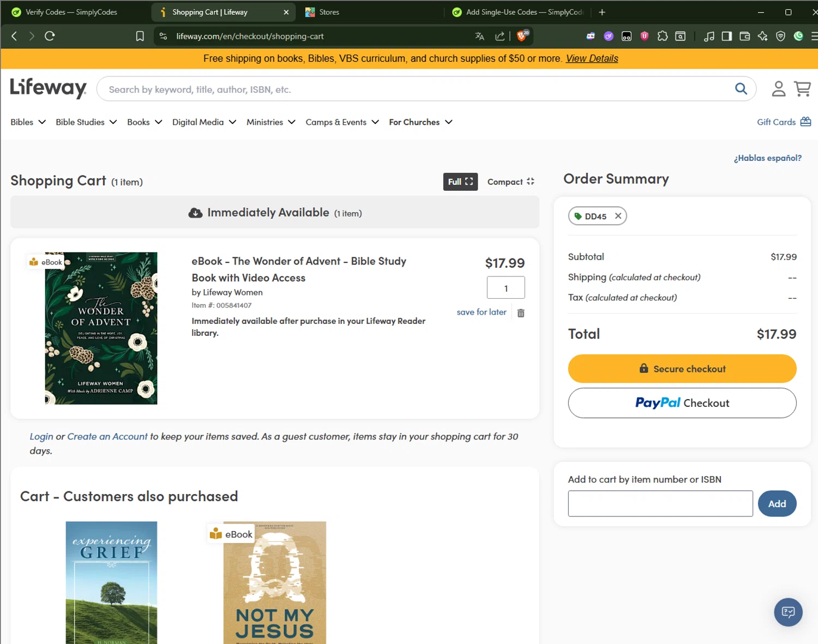The width and height of the screenshot is (818, 644).
Task: Bookmark this page icon in toolbar
Action: click(140, 36)
